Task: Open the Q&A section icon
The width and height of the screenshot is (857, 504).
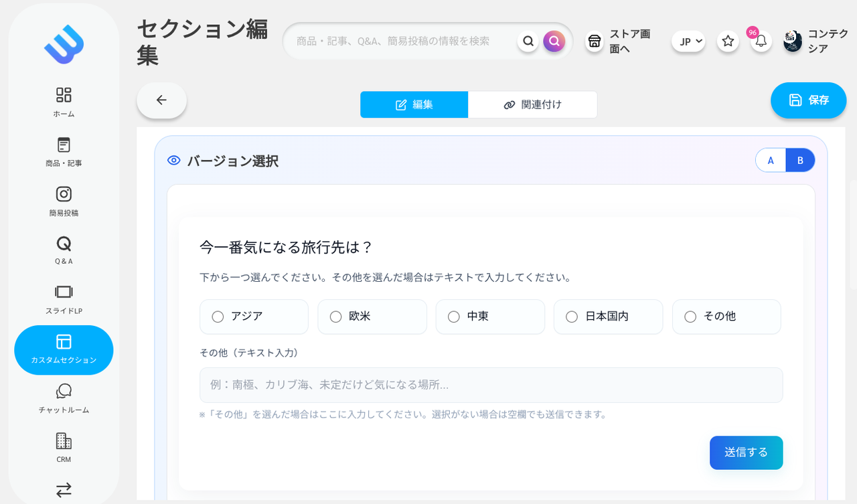Action: coord(64,250)
